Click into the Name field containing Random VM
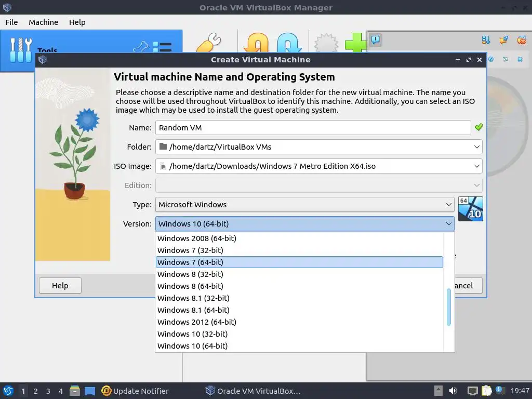 point(313,128)
